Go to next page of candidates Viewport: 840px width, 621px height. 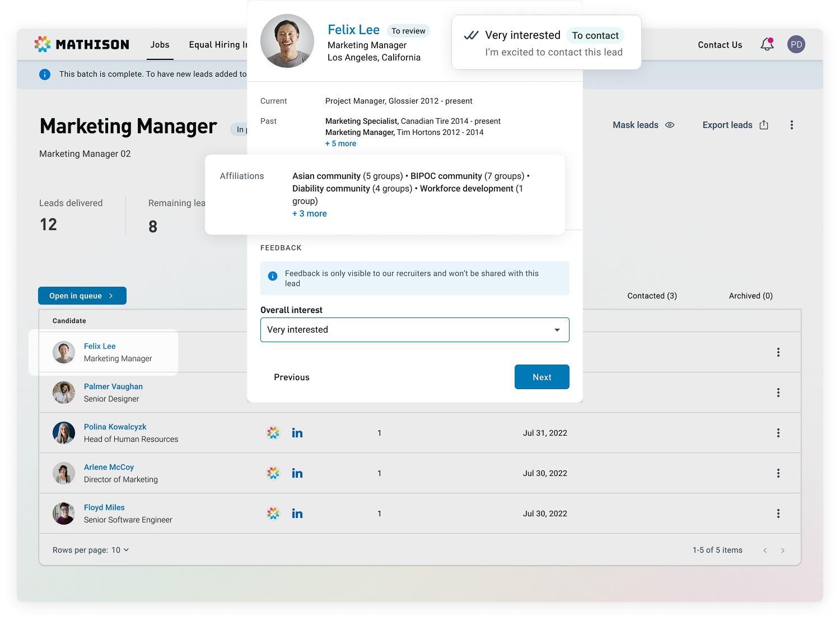782,550
